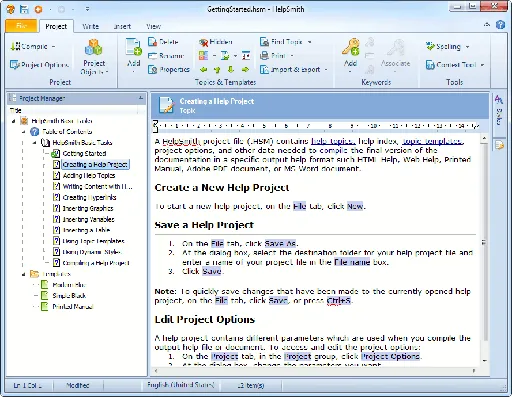The width and height of the screenshot is (512, 397).
Task: Select the Using Topic Templates topic
Action: 93,241
